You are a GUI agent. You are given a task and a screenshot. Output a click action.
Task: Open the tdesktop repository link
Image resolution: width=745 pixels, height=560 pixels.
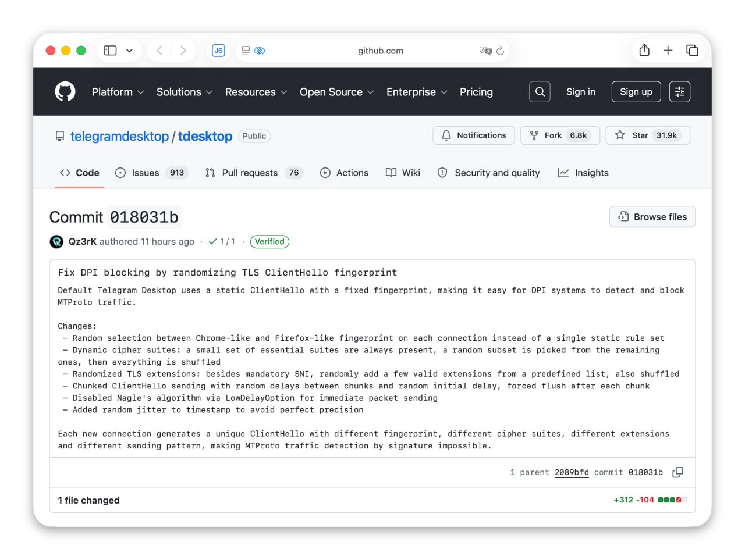(205, 136)
